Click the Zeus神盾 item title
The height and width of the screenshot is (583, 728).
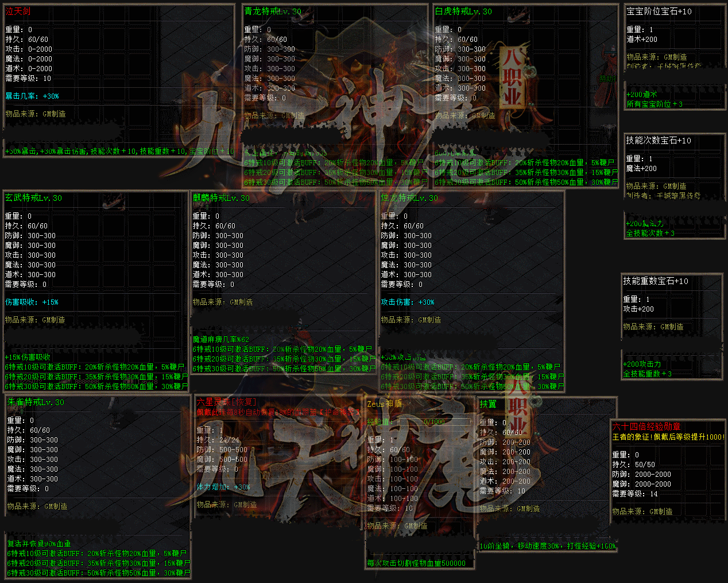[384, 404]
